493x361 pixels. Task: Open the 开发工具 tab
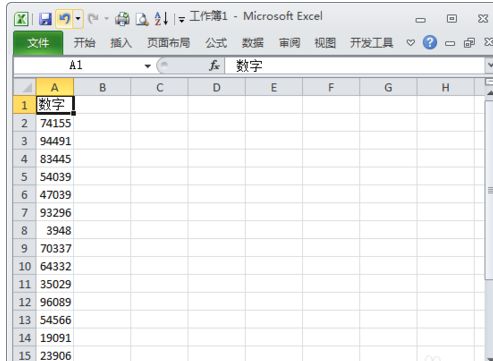(x=372, y=43)
